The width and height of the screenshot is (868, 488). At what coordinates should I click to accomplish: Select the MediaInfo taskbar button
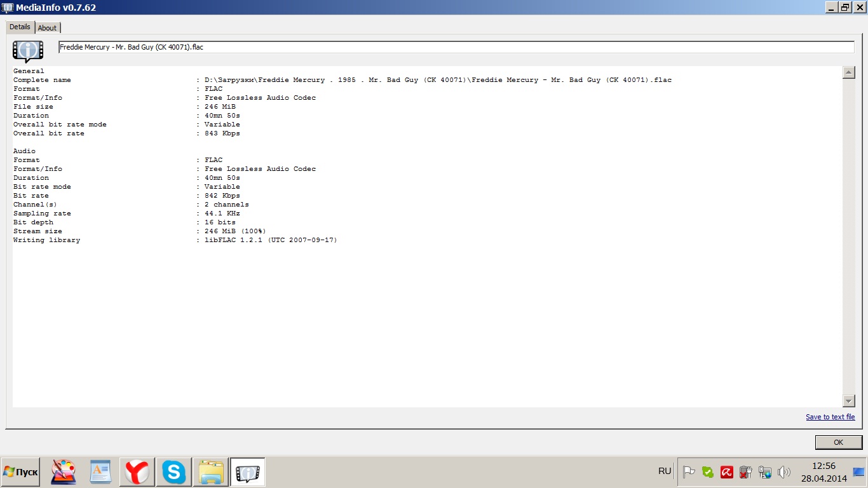pos(247,472)
